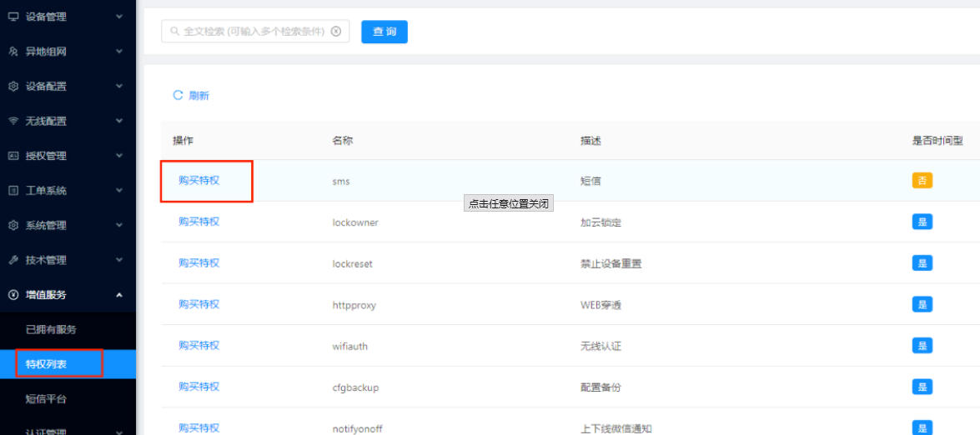Viewport: 980px width, 435px height.
Task: Click the 异地组网 network icon in sidebar
Action: coord(13,52)
